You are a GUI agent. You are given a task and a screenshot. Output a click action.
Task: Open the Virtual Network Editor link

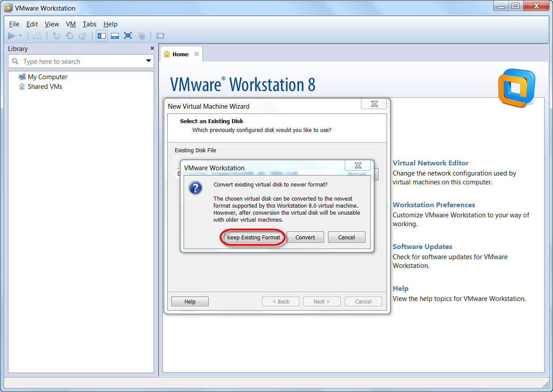point(431,163)
